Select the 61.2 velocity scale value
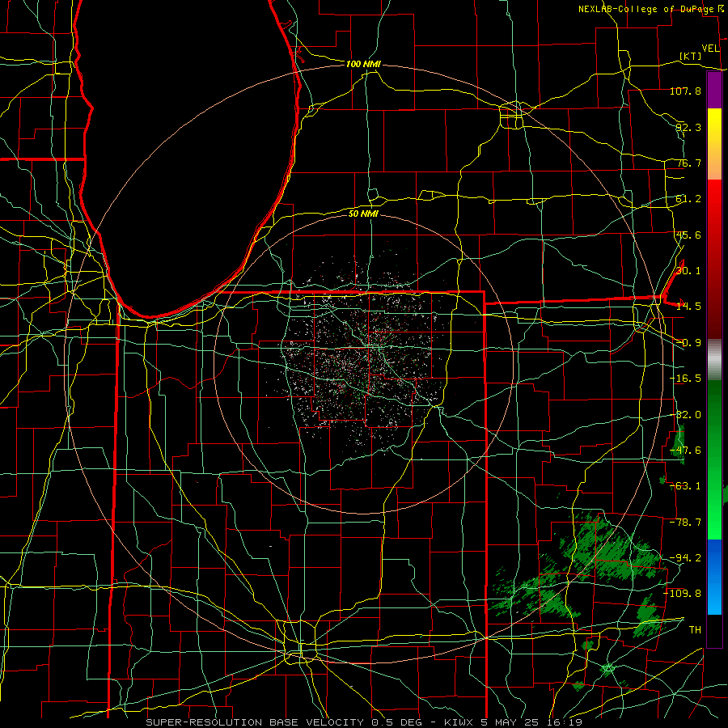The height and width of the screenshot is (728, 728). (x=688, y=199)
